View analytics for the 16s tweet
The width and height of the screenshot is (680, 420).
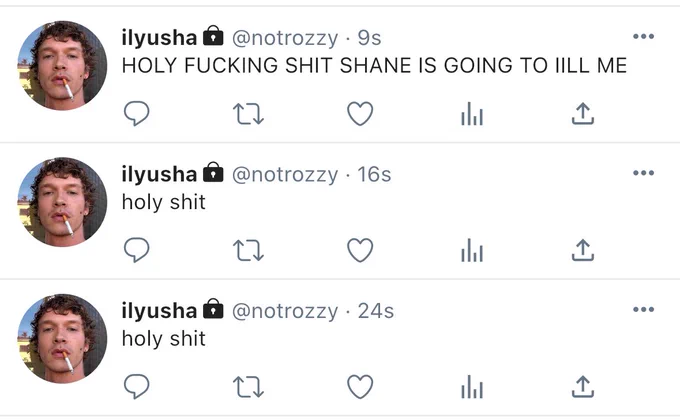click(472, 250)
